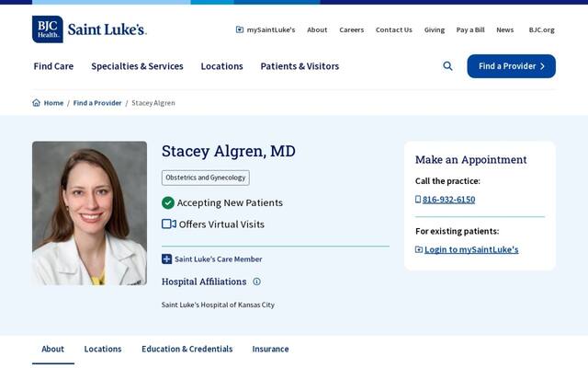Click the Care Member plus icon
Viewport: 588px width, 368px height.
(x=166, y=259)
